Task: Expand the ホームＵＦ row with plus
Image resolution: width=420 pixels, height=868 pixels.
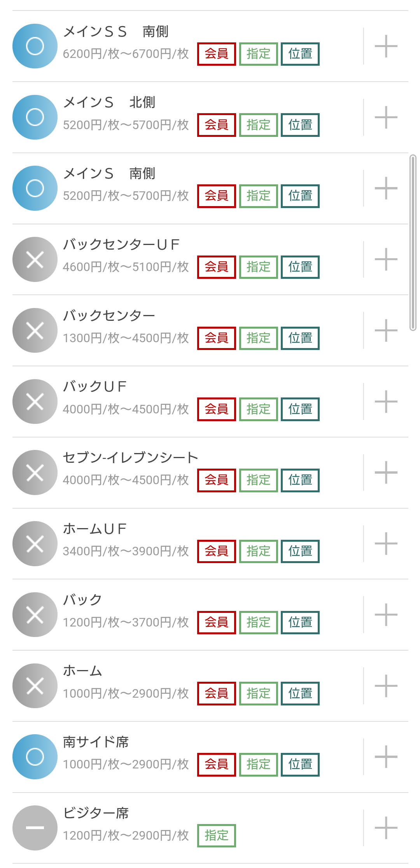Action: (x=386, y=544)
